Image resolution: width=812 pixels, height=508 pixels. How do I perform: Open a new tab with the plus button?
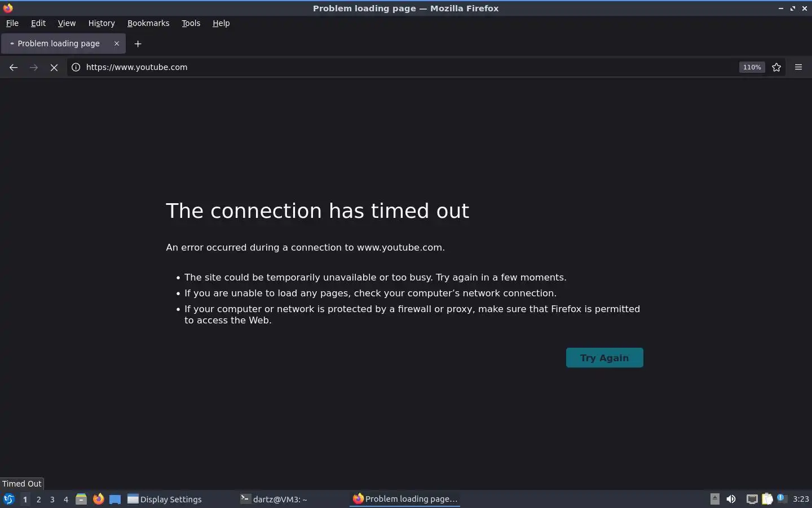click(138, 43)
